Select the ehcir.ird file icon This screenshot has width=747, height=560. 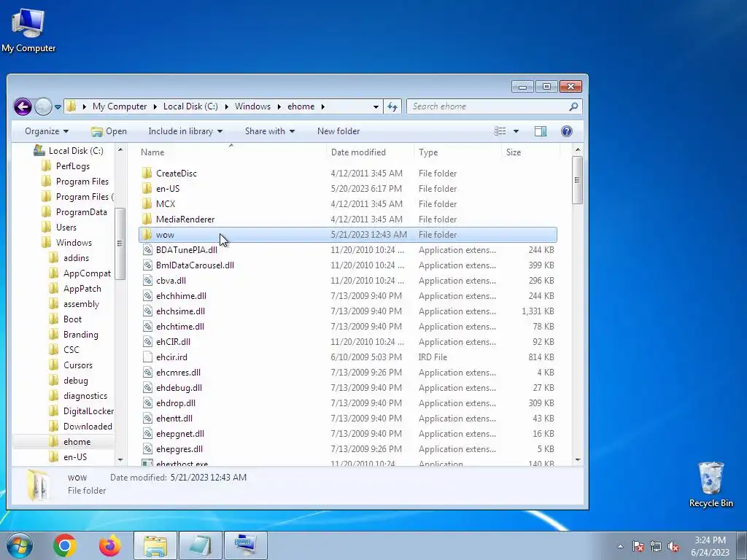(147, 357)
